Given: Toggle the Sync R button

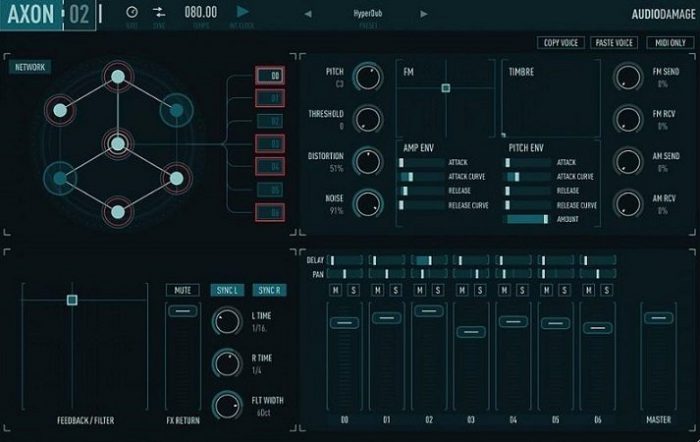Looking at the screenshot, I should (268, 290).
